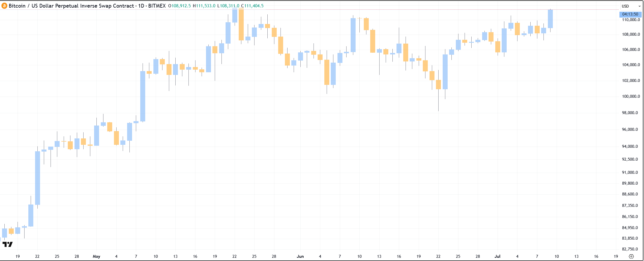
Task: Click the 106,000.0 price axis label
Action: [x=631, y=49]
